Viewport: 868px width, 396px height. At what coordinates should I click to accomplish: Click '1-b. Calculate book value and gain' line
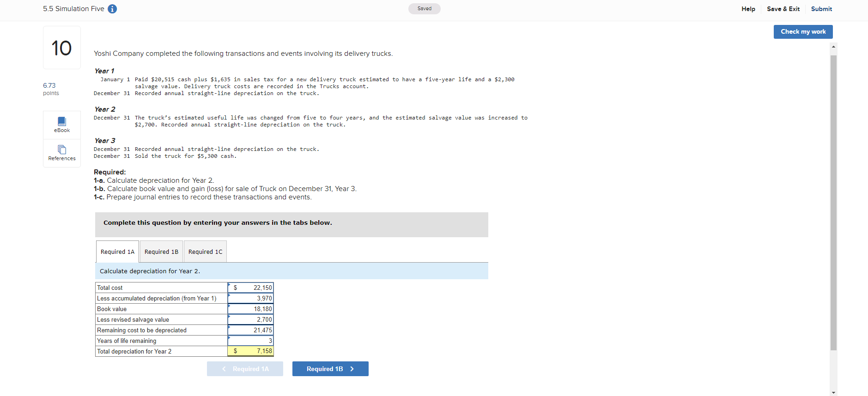click(225, 189)
